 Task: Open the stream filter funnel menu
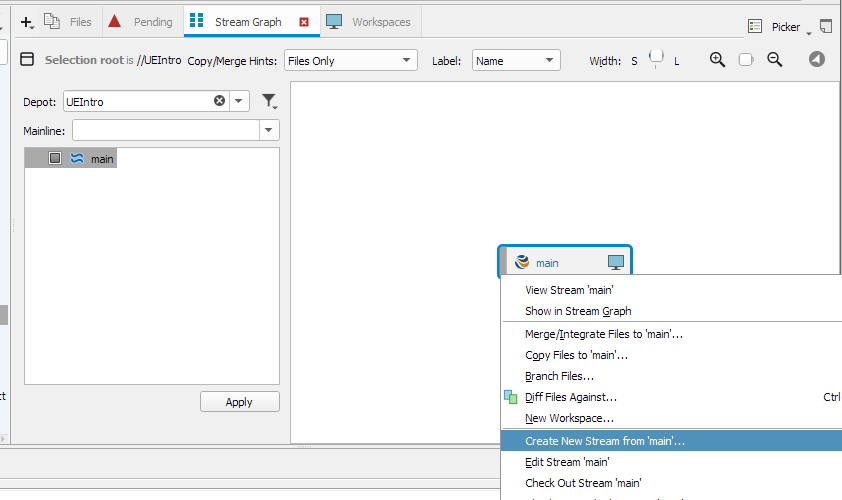(269, 101)
